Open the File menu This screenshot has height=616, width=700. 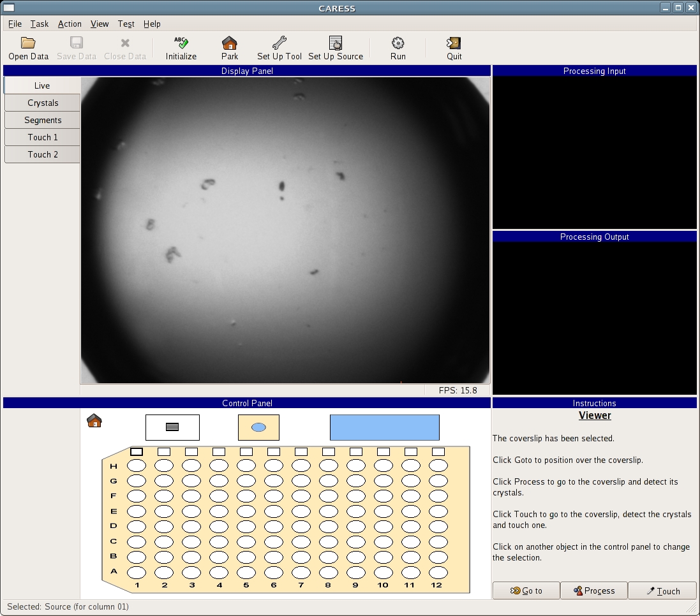click(x=15, y=24)
